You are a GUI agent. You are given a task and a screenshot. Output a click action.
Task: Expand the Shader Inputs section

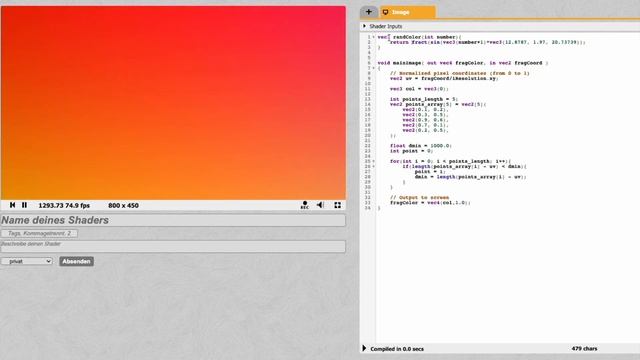click(364, 26)
